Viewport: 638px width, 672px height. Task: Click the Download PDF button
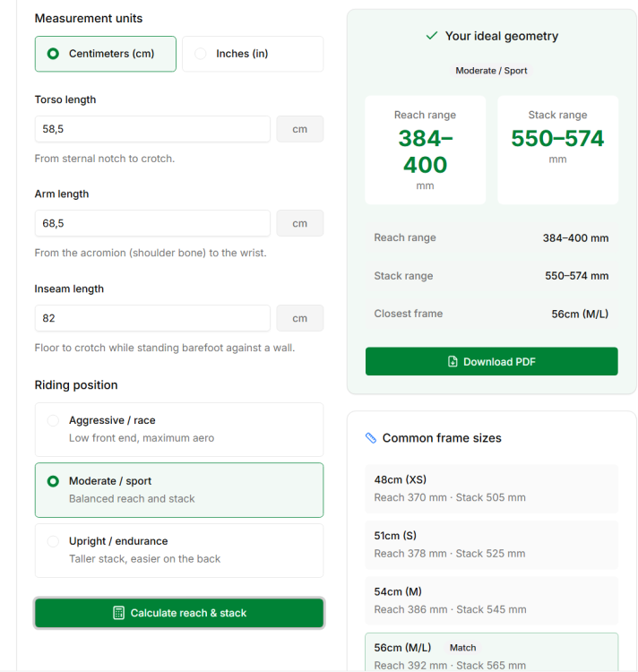[x=491, y=361]
